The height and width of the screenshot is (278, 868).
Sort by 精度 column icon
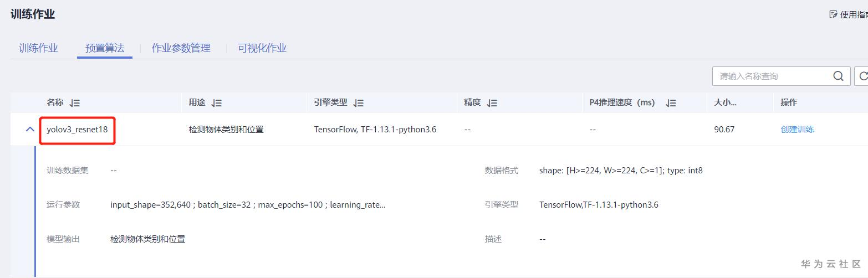pos(492,102)
